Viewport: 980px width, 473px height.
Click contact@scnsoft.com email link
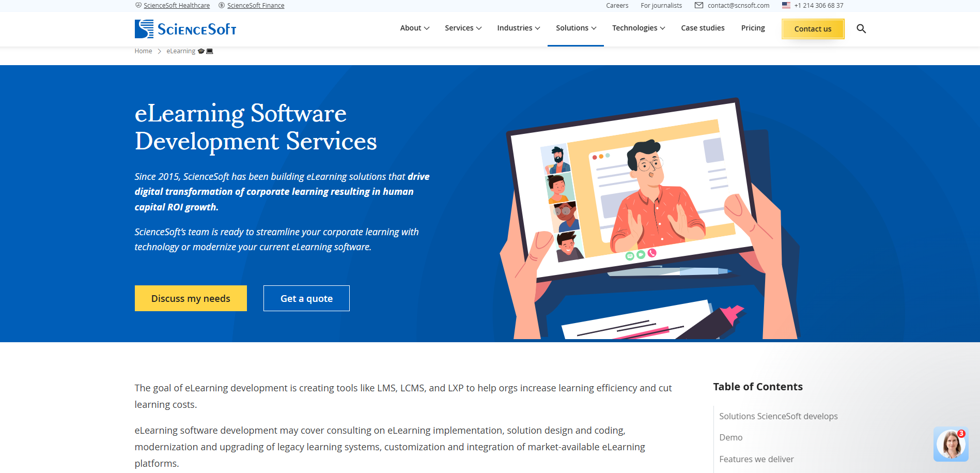pos(738,5)
